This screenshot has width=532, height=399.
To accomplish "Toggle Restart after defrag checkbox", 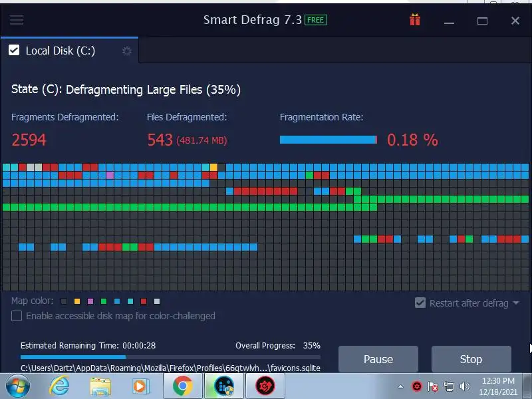I will 420,303.
